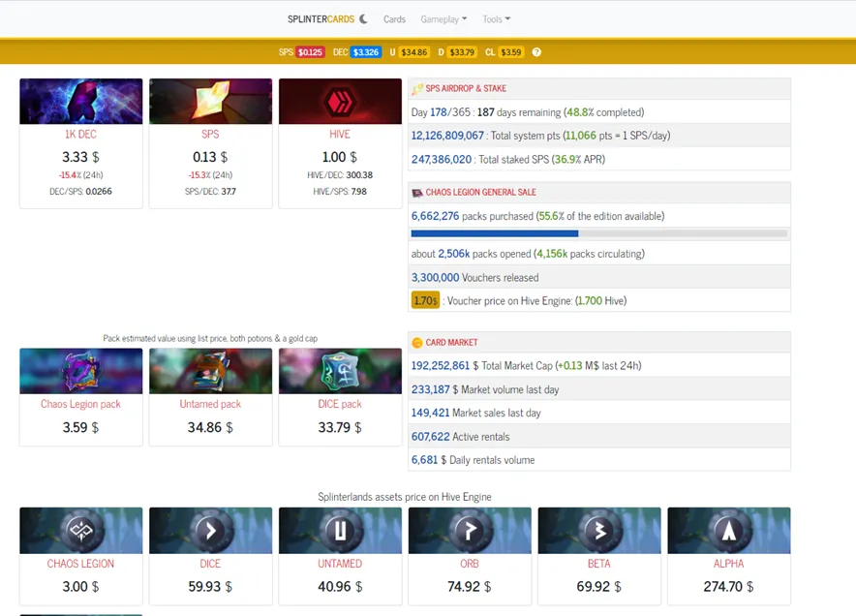Click the Chaos Legion General Sale icon
This screenshot has height=616, width=856.
[417, 193]
